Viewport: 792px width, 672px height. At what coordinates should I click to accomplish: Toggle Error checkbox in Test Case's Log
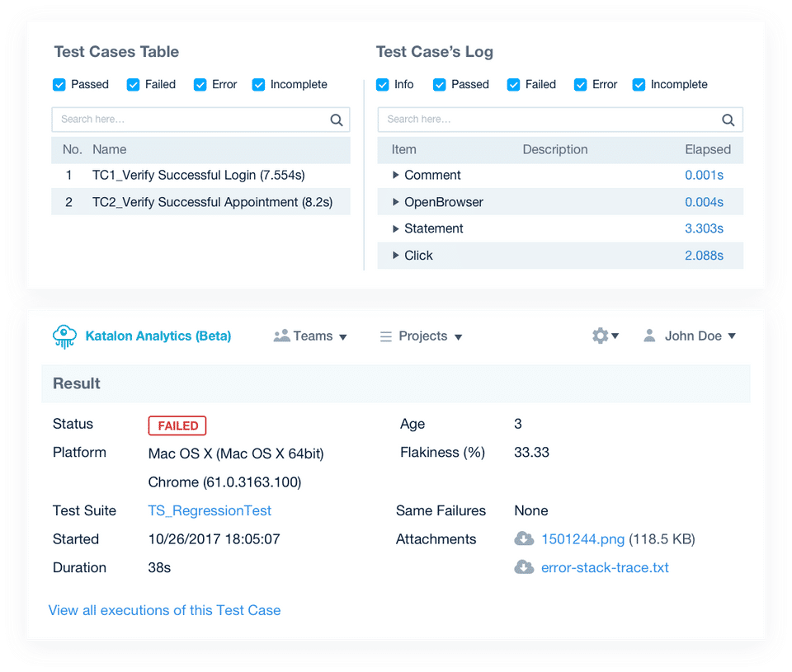click(x=580, y=85)
